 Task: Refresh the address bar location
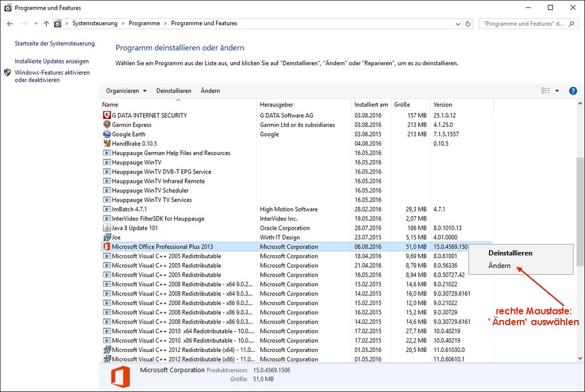point(468,23)
